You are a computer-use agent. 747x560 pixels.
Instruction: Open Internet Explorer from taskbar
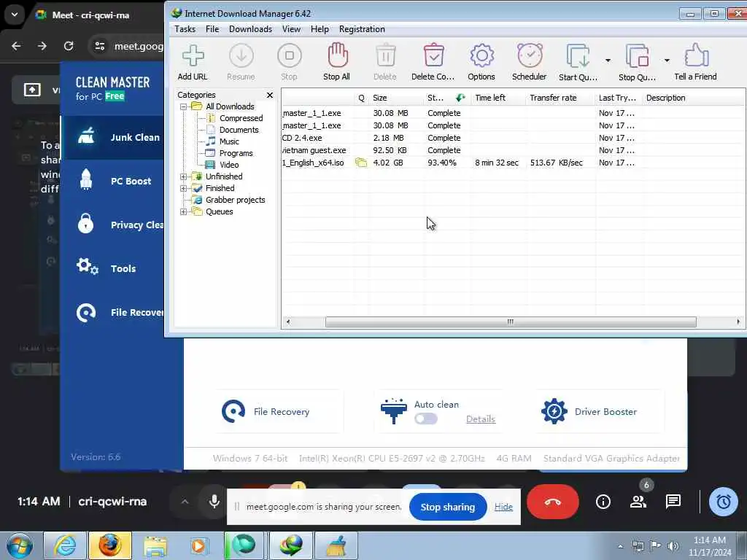pyautogui.click(x=64, y=545)
